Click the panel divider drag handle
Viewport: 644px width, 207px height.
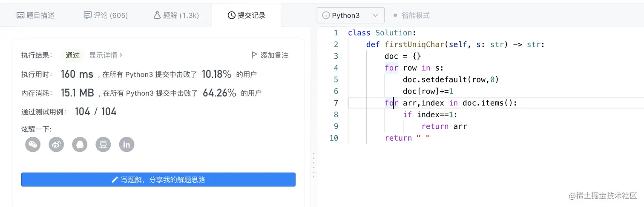click(313, 165)
